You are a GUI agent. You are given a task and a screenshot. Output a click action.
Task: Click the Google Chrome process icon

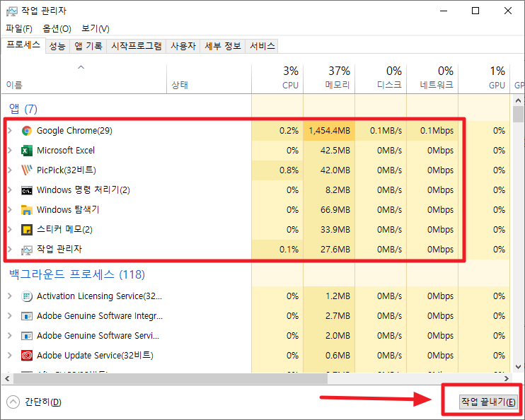click(27, 131)
